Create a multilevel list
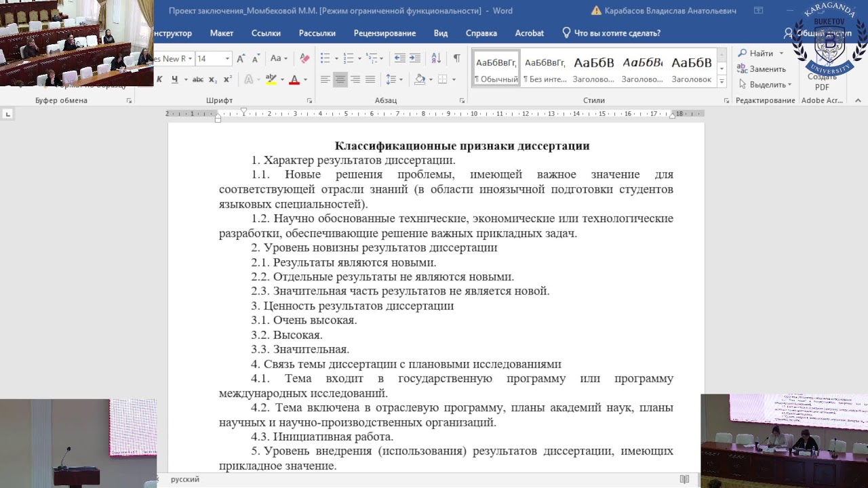Image resolution: width=868 pixels, height=488 pixels. click(371, 58)
